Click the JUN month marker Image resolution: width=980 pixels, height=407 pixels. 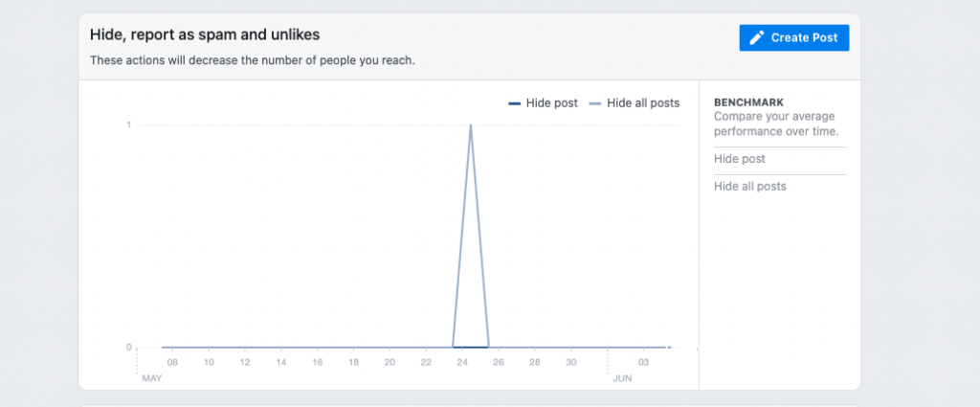point(622,378)
